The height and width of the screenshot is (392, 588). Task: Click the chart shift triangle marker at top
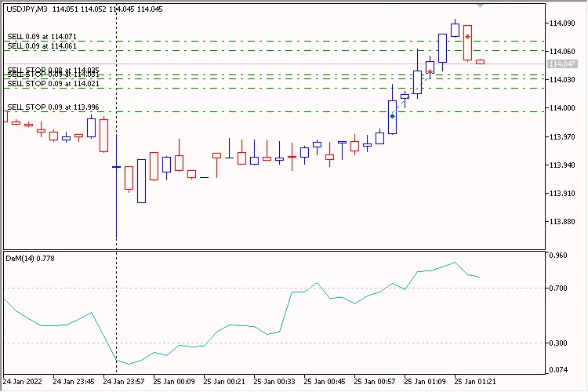click(480, 6)
